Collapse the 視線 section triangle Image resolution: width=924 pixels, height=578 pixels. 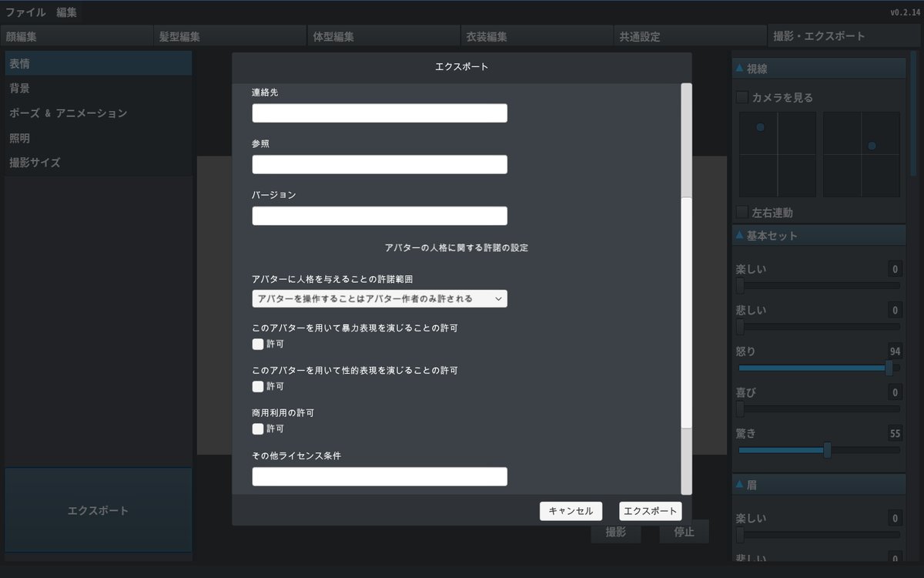[x=739, y=69]
